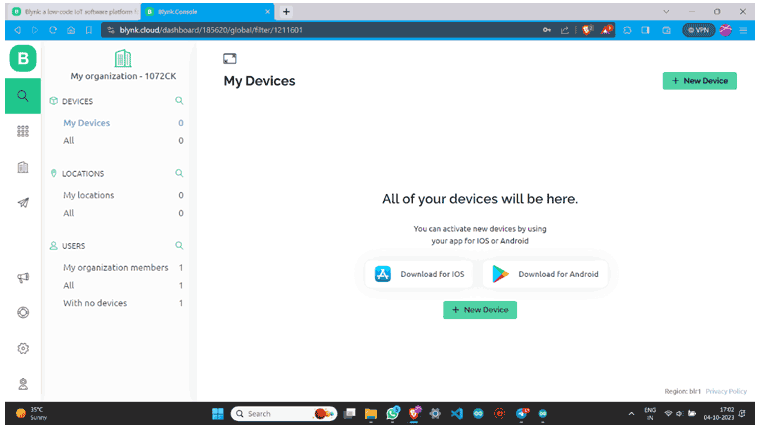This screenshot has width=761, height=431.
Task: Open the grid templates icon in the left sidebar
Action: click(22, 131)
